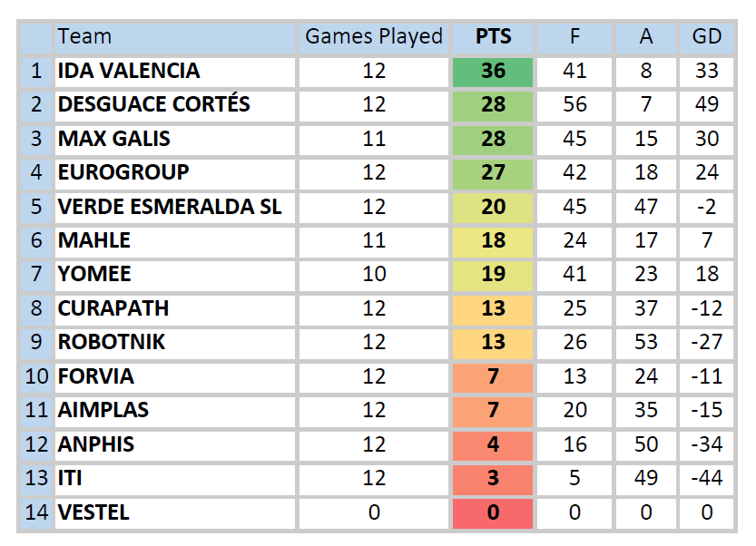Image resolution: width=756 pixels, height=546 pixels.
Task: Select the IDA VALENCIA team cell
Action: click(128, 71)
